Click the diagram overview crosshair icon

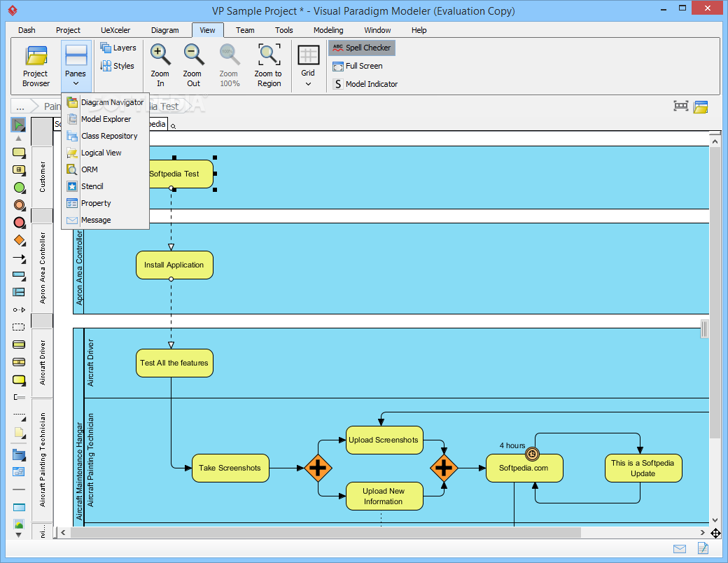715,533
